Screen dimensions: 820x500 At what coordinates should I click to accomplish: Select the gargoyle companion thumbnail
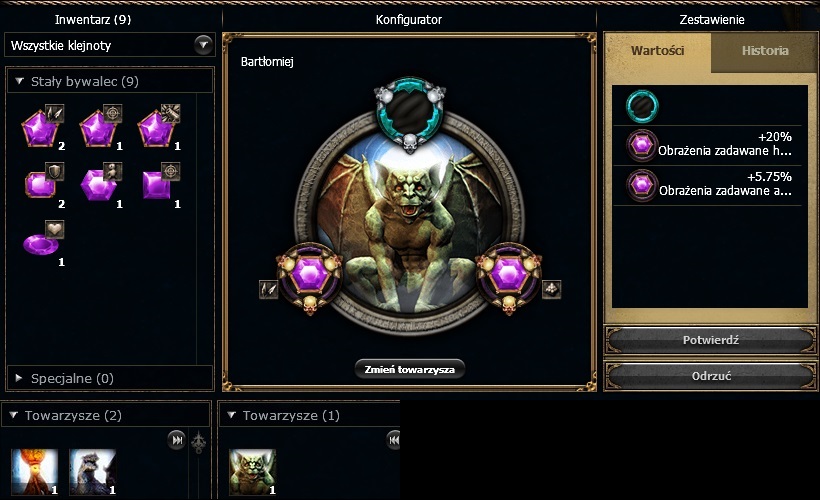click(x=253, y=472)
